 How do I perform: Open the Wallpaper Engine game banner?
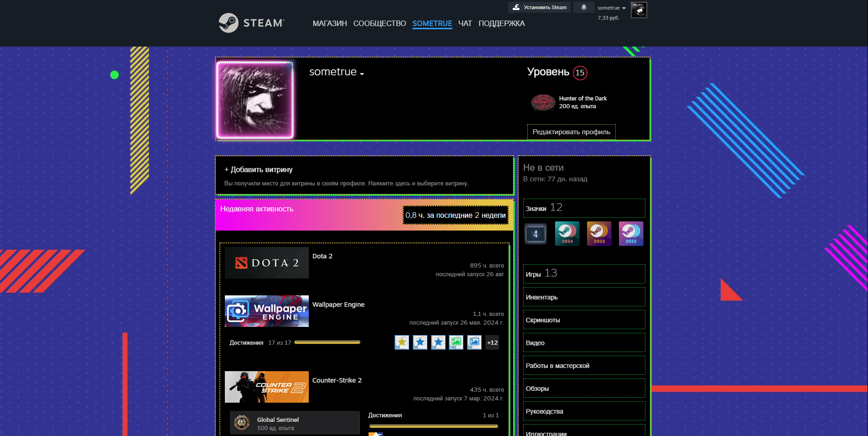267,311
